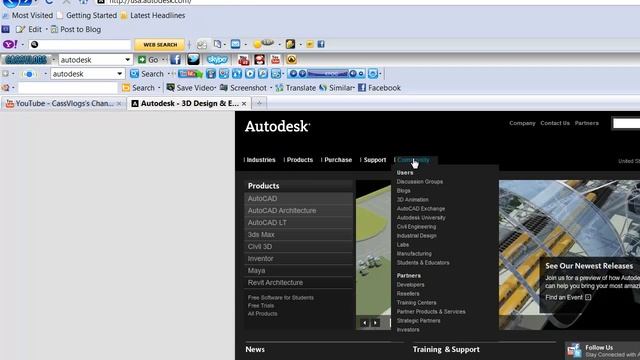Open a new tab with plus button
The width and height of the screenshot is (640, 360).
[x=259, y=104]
